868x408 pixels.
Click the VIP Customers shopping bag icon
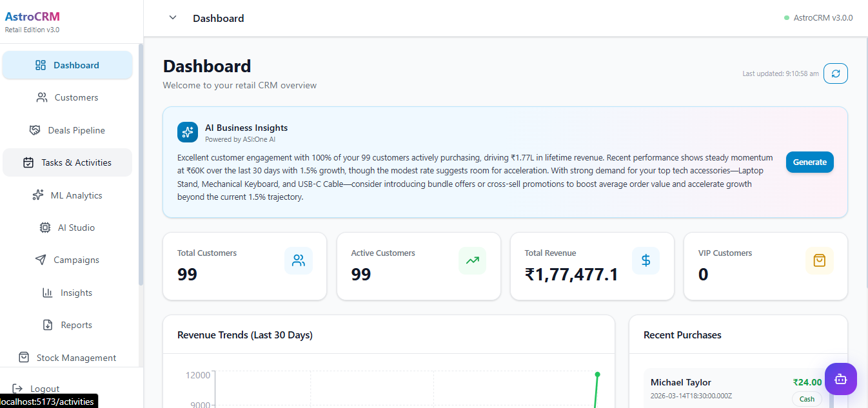point(820,260)
